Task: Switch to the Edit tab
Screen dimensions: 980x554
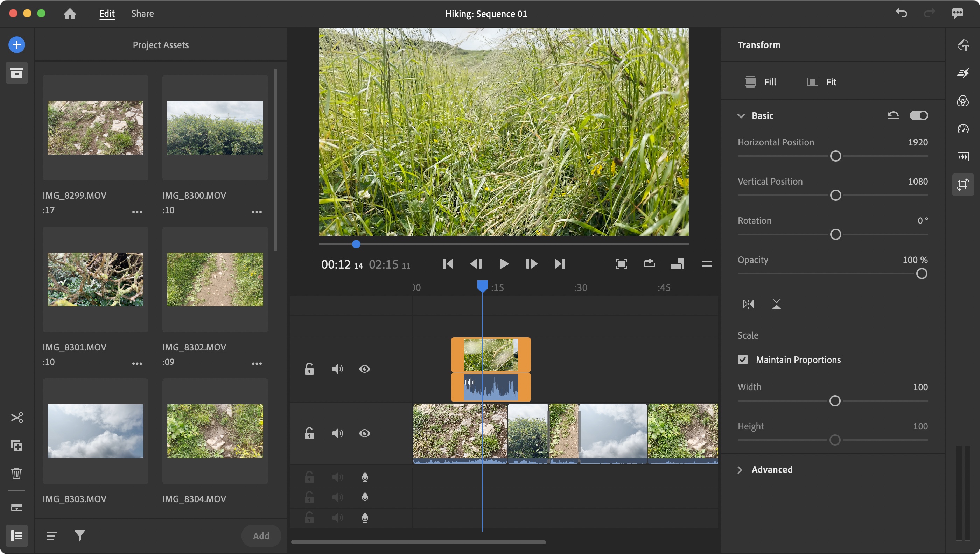Action: click(x=107, y=14)
